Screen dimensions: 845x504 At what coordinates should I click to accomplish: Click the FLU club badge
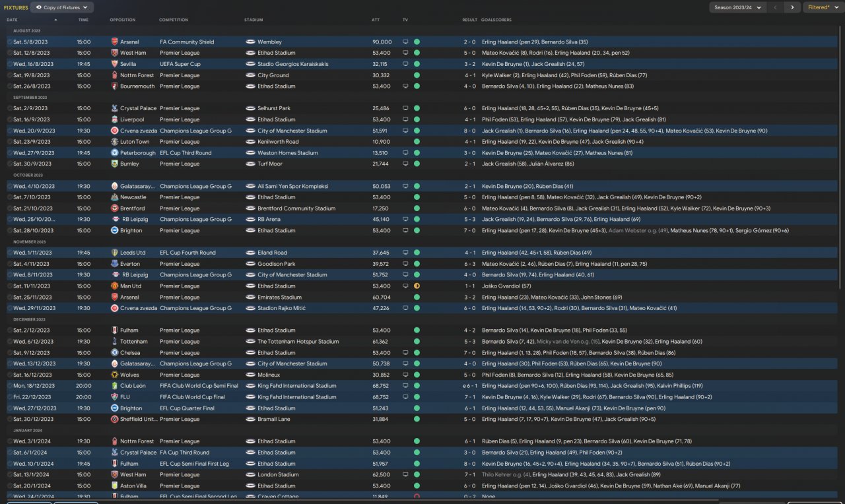coord(115,397)
